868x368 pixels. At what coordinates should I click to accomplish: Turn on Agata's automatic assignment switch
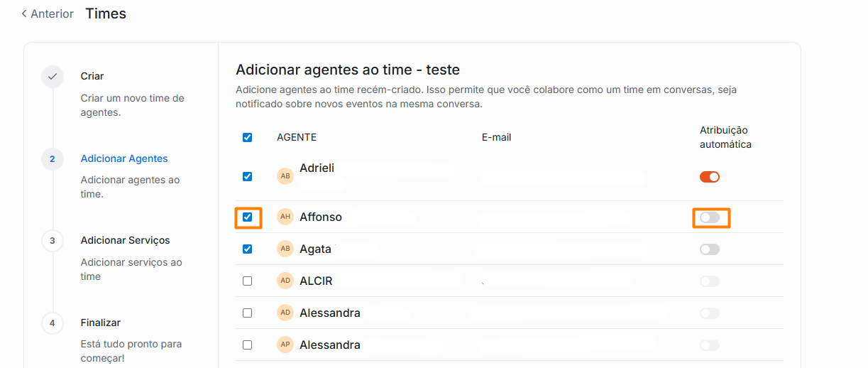(710, 249)
